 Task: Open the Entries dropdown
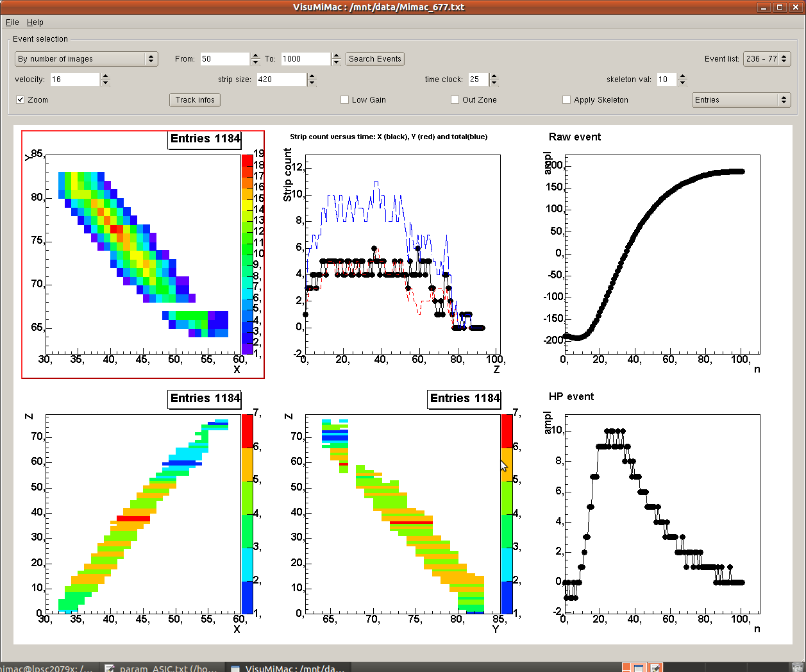[741, 100]
